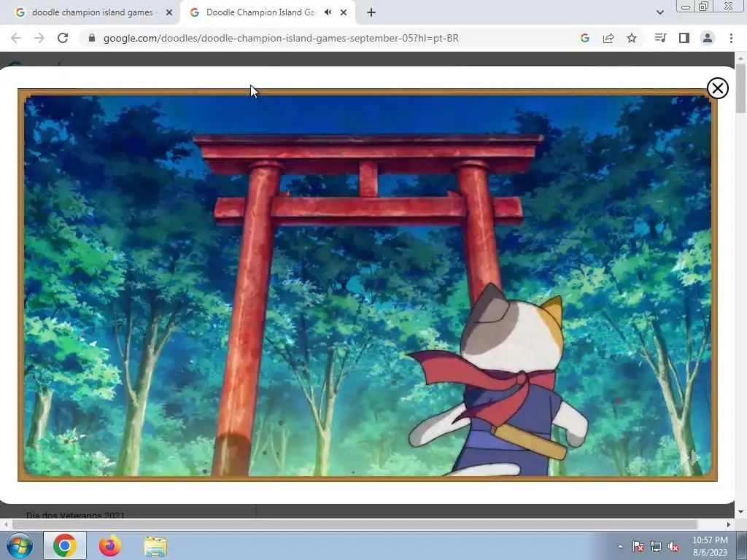747x560 pixels.
Task: Open the network status tray icon
Action: (656, 547)
